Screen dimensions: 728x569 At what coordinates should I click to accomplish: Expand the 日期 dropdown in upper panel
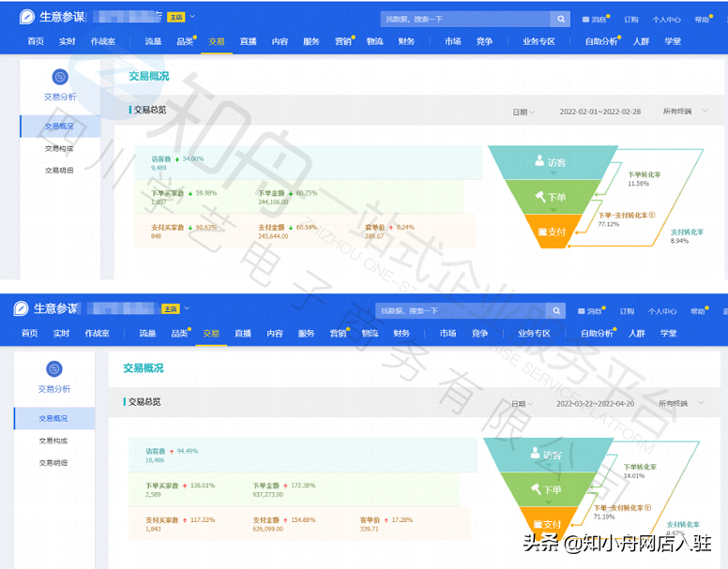tap(523, 112)
